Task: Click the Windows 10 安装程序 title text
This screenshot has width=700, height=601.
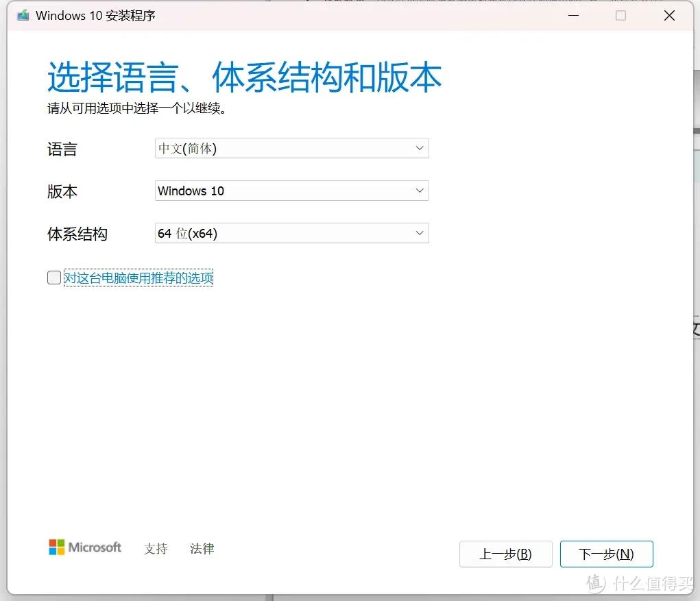Action: 95,16
